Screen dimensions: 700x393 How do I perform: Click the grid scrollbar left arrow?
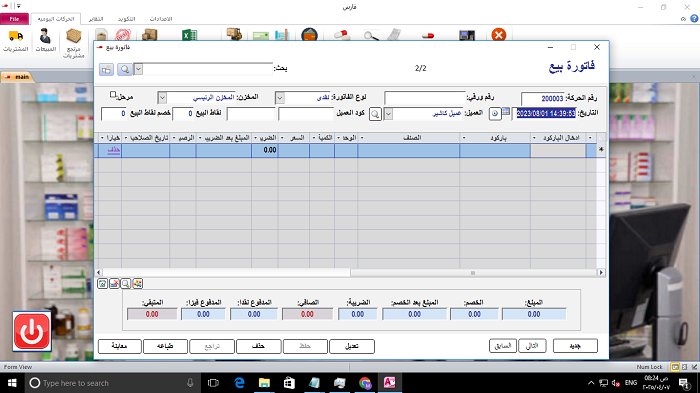(99, 272)
